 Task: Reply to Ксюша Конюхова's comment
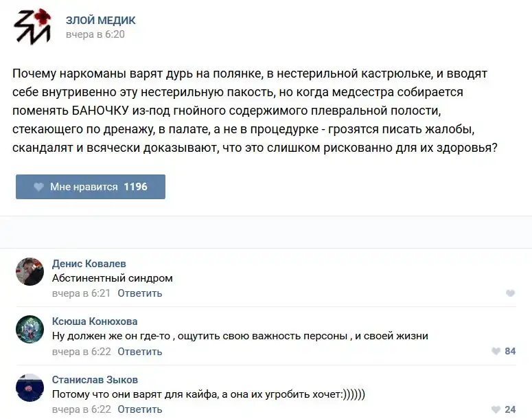(140, 351)
